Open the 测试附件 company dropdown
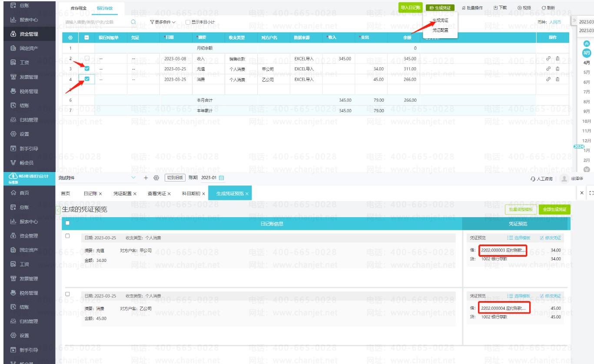Screen dimensions: 594x364 point(96,178)
